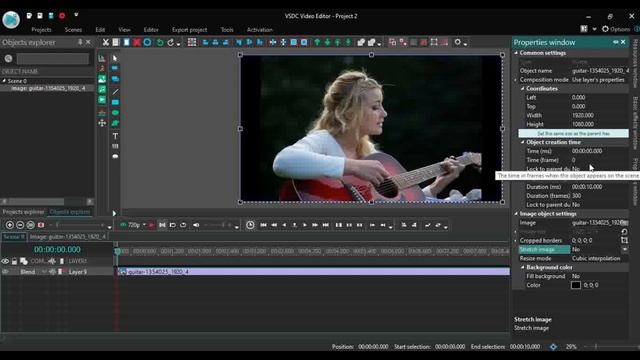Click the red record icon in title bar

[62, 16]
